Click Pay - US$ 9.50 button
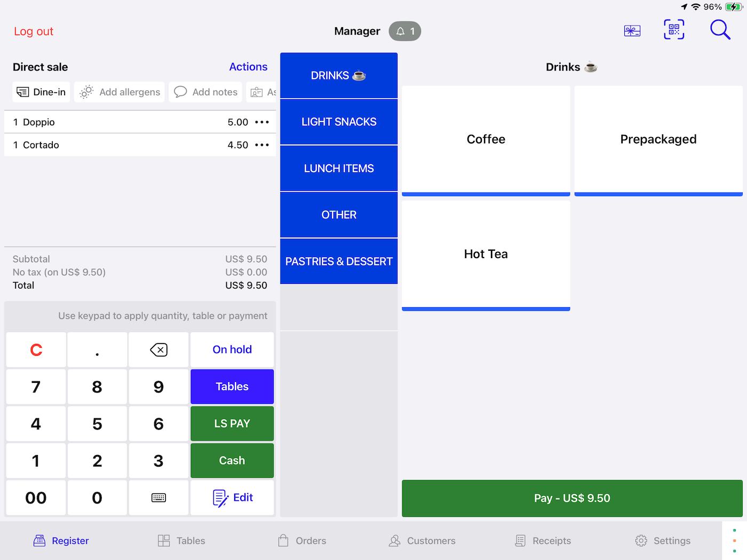747x560 pixels. 571,498
